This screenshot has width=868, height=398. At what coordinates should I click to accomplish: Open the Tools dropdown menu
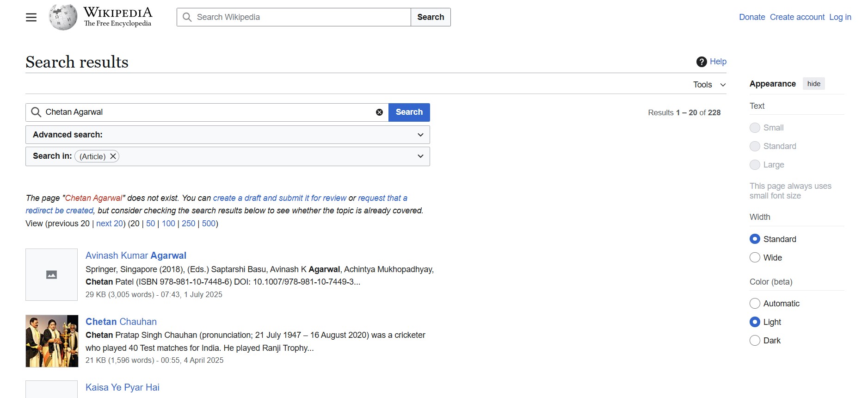pos(709,85)
